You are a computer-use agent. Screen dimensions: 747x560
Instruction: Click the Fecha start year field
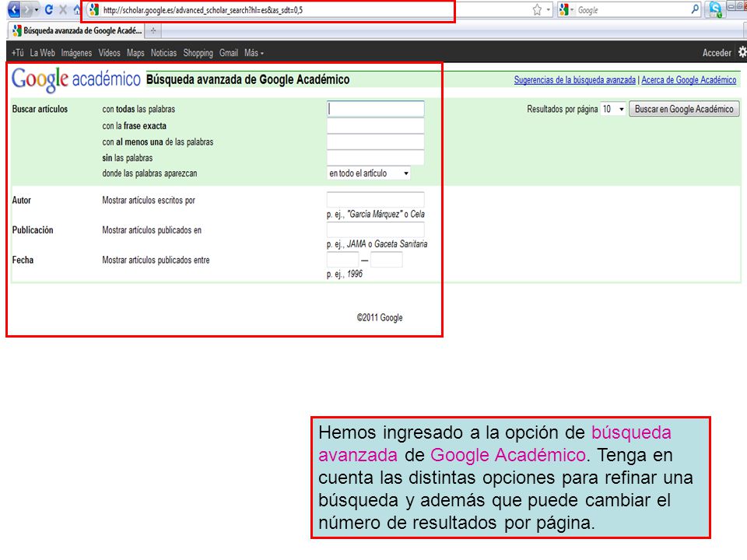(342, 260)
